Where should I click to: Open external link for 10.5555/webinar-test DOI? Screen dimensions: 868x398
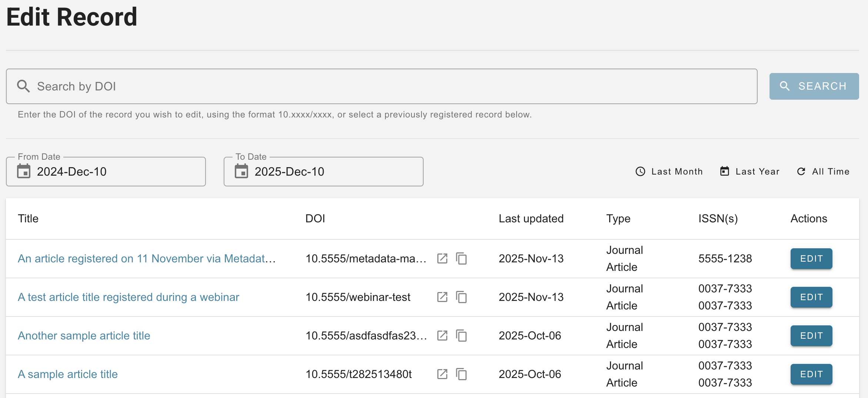point(442,297)
